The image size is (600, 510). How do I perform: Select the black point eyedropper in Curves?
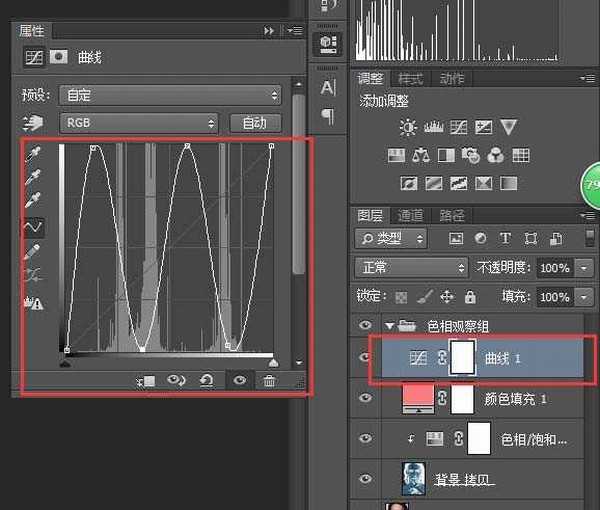[33, 154]
